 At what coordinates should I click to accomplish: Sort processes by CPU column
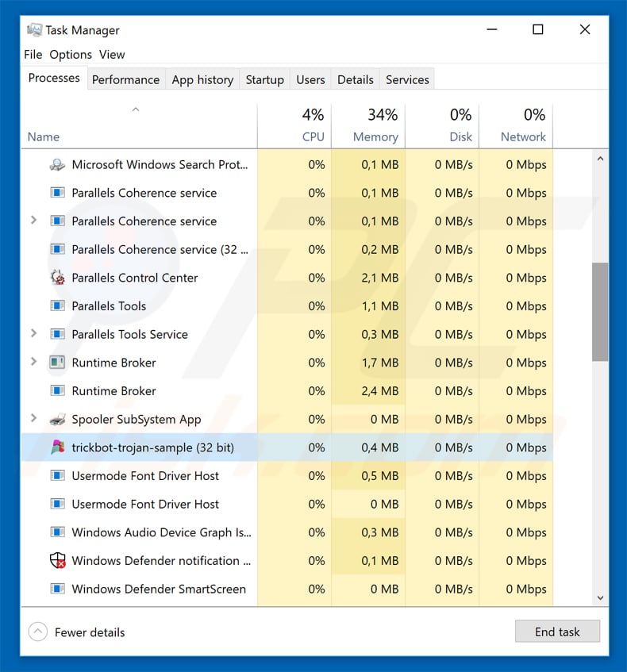click(294, 126)
